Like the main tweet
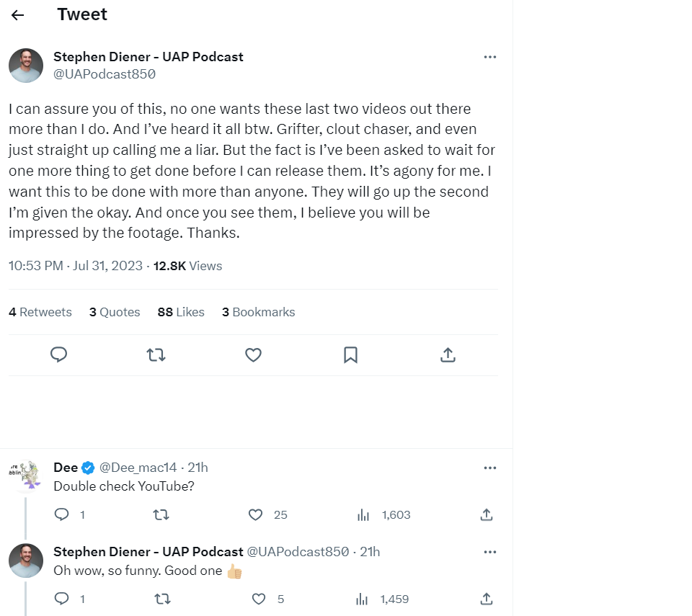 click(x=253, y=354)
